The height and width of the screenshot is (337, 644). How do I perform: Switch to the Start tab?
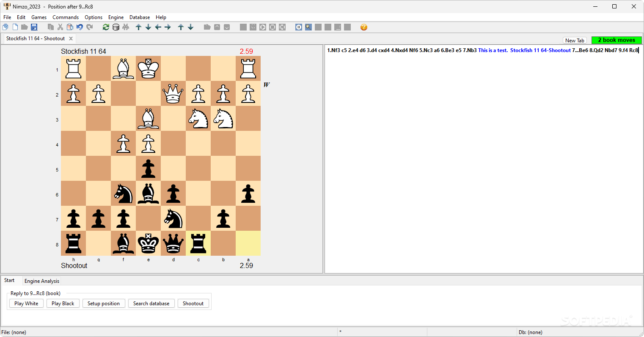(9, 280)
